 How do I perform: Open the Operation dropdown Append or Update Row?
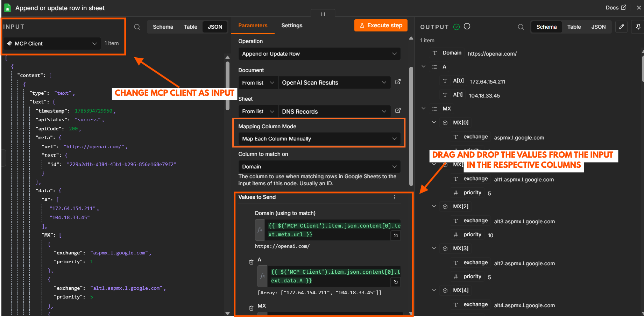point(319,54)
